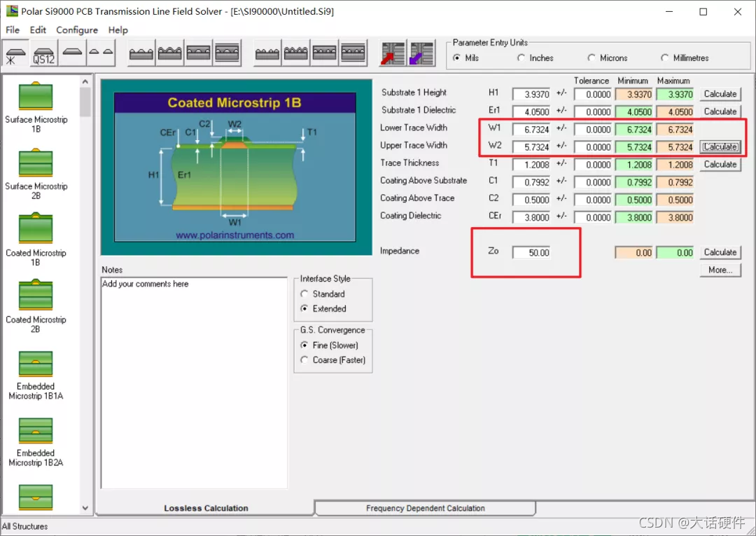Open www.polarinstruments.com link in diagram
756x536 pixels.
[234, 235]
